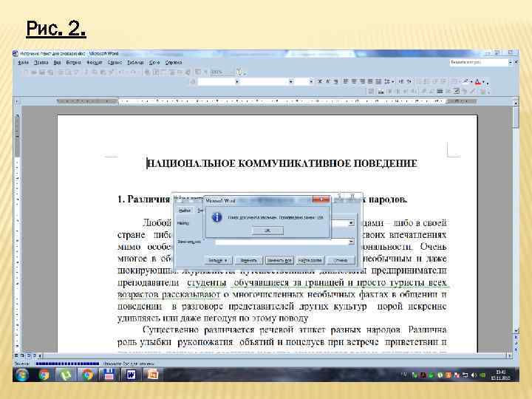Open the font name dropdown arrow
532x399 pixels.
[x=291, y=82]
